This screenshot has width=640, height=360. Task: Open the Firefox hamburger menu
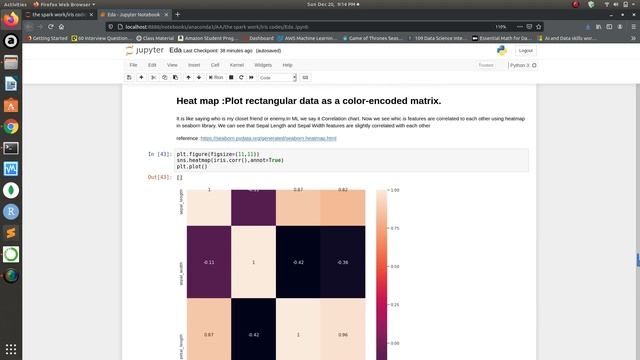click(x=633, y=27)
